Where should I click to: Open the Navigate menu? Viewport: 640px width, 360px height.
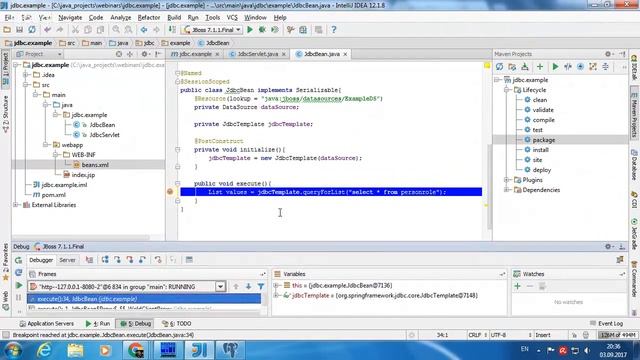(70, 18)
